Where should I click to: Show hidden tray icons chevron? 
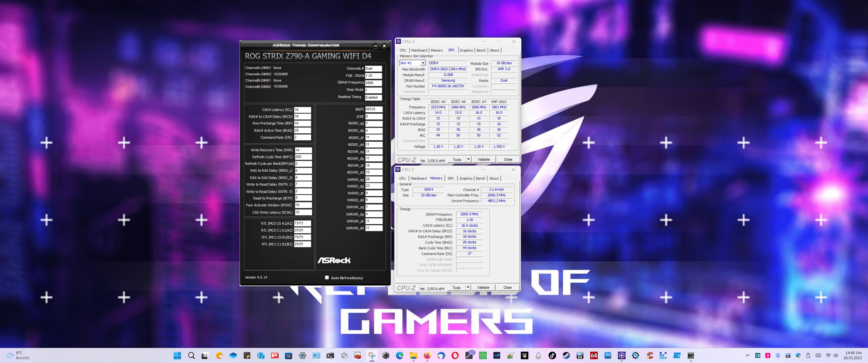click(x=747, y=356)
